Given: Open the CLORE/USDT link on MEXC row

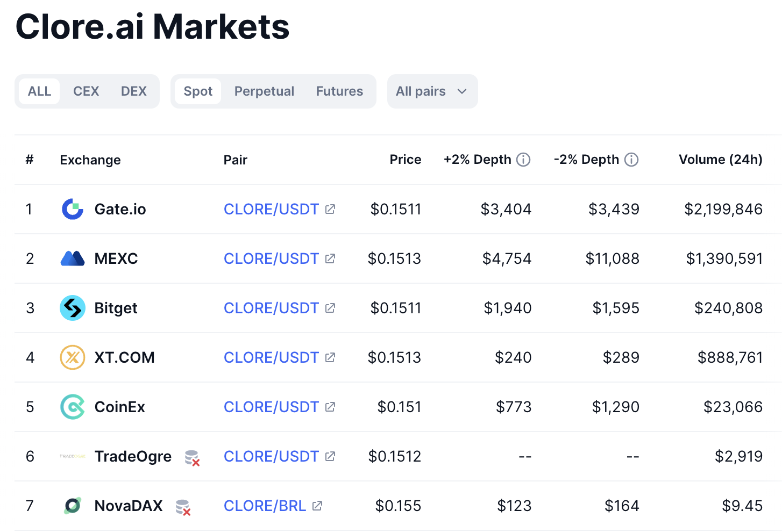Looking at the screenshot, I should click(272, 258).
